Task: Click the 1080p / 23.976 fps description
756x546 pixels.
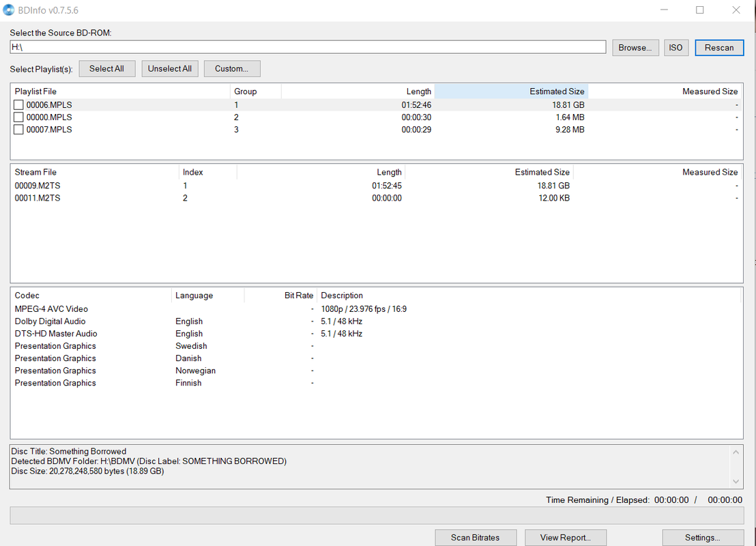Action: [364, 308]
